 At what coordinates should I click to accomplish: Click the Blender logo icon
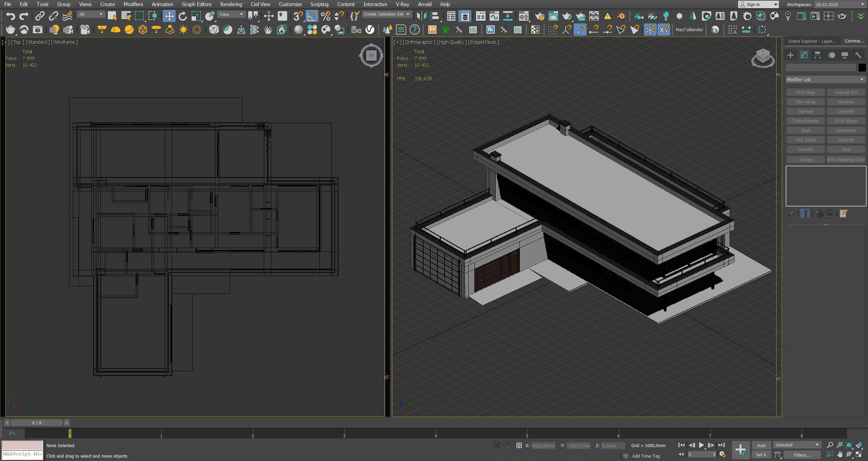click(621, 16)
